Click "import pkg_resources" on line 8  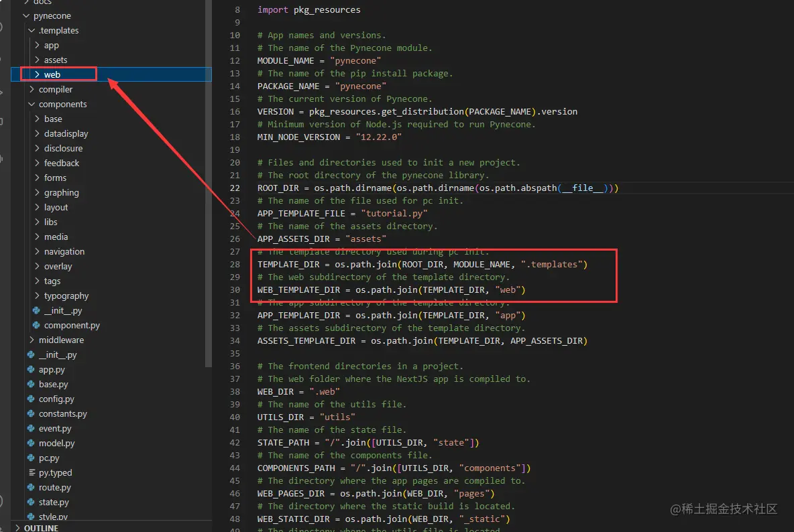tap(309, 9)
